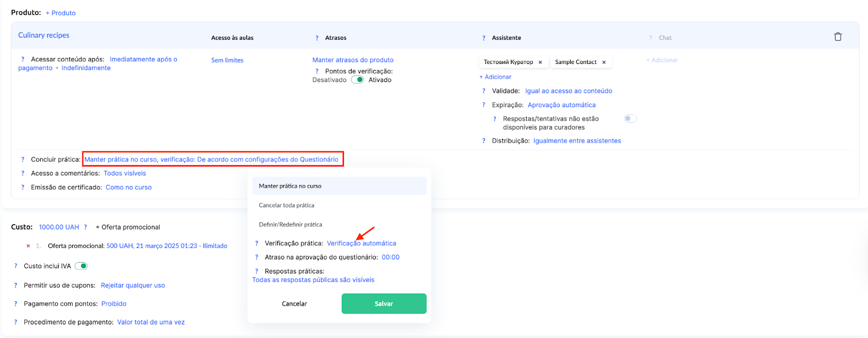This screenshot has width=868, height=338.
Task: Open Expiração setting Aprovação automática
Action: [x=561, y=105]
